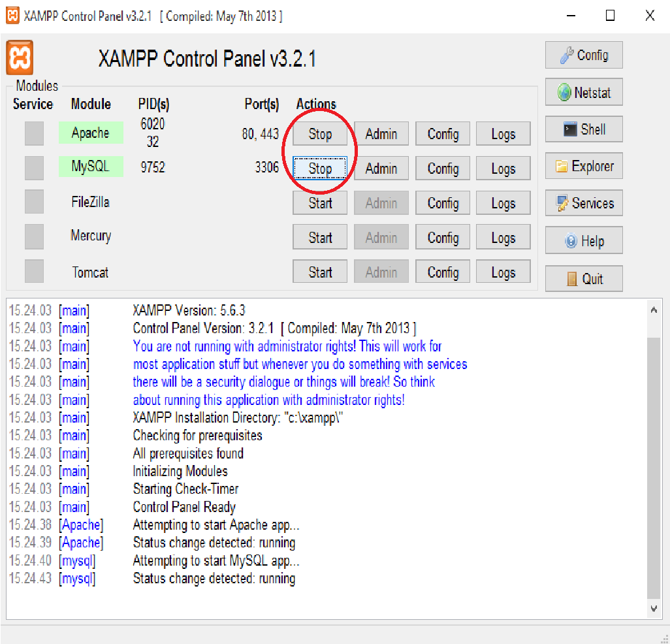Image resolution: width=670 pixels, height=644 pixels.
Task: Open the Services window
Action: pyautogui.click(x=583, y=202)
